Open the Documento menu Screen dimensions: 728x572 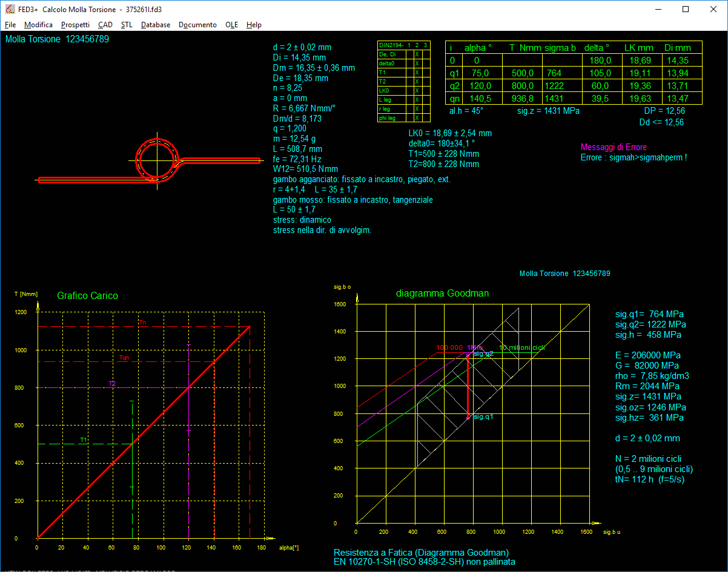197,25
